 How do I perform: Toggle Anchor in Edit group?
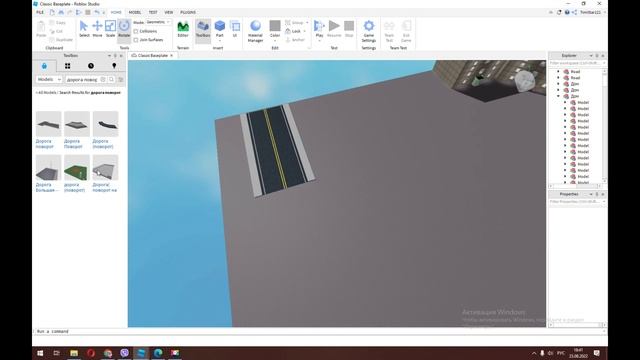click(295, 40)
